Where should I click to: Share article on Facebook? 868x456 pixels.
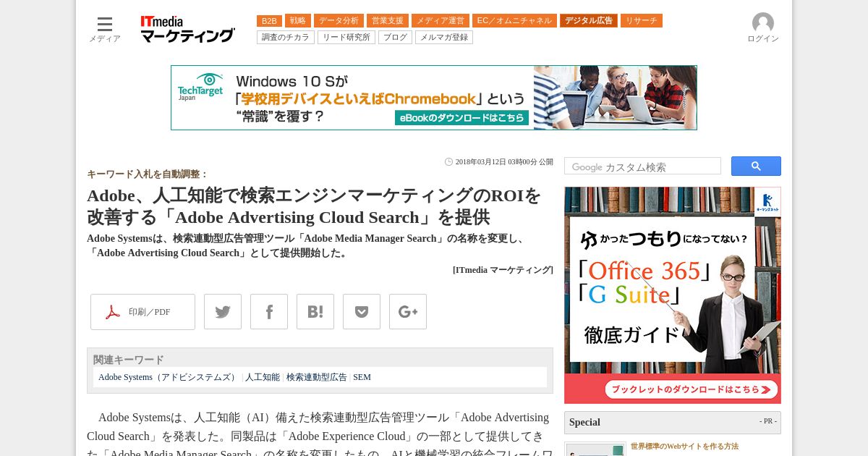(269, 312)
